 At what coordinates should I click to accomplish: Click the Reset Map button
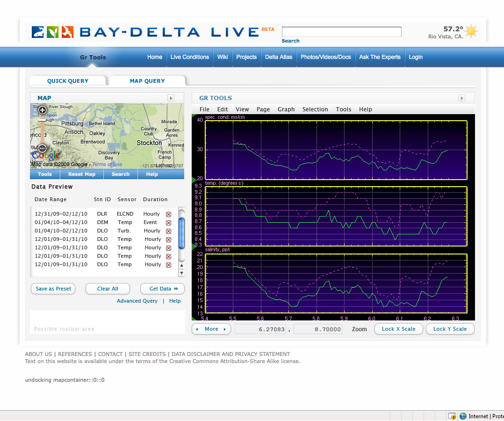coord(82,174)
